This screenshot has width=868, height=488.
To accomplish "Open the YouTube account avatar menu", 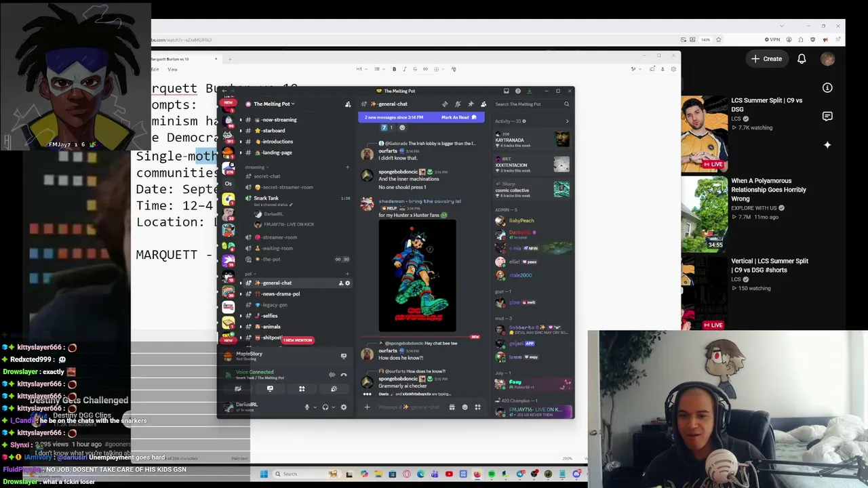I will (x=827, y=59).
